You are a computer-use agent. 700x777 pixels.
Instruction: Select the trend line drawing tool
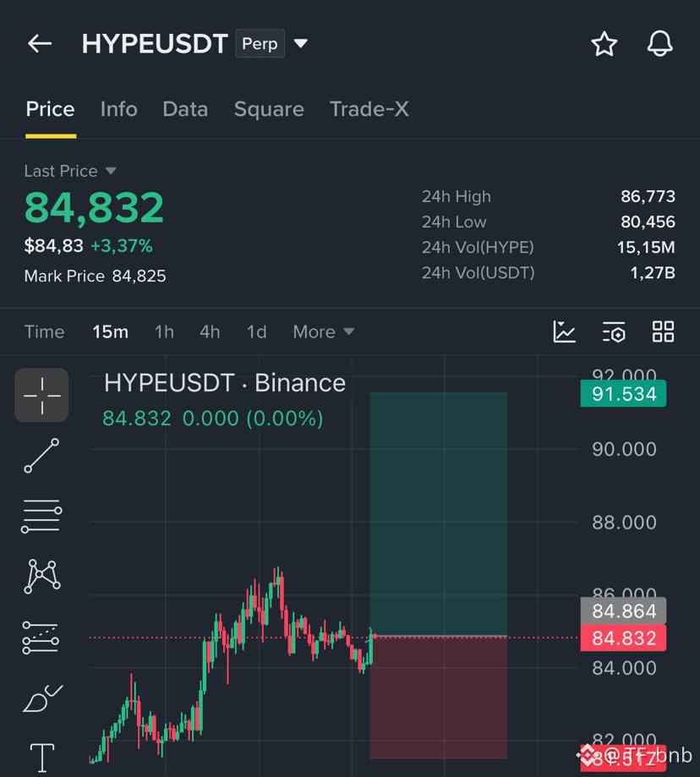click(x=41, y=456)
